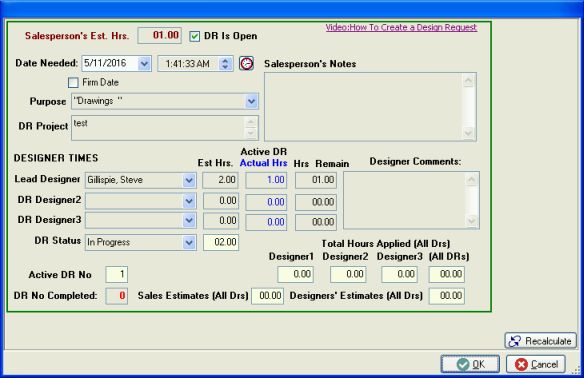Click the DR Designer3 Est Hrs field
This screenshot has width=584, height=378.
(x=221, y=220)
